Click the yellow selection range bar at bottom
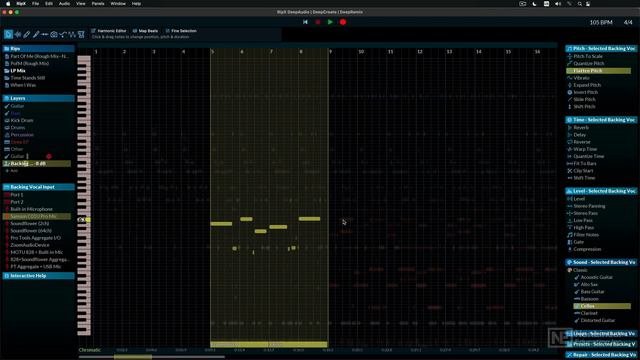This screenshot has height=360, width=640. 269,344
